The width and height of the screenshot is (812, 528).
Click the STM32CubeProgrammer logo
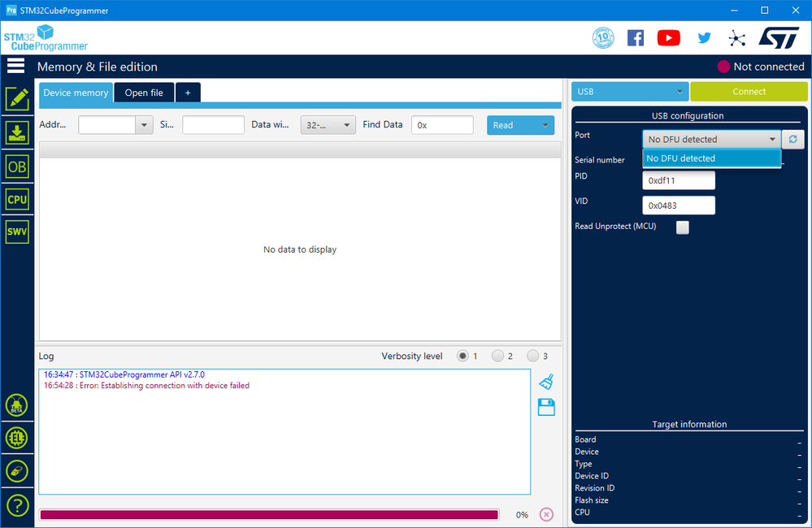(46, 38)
